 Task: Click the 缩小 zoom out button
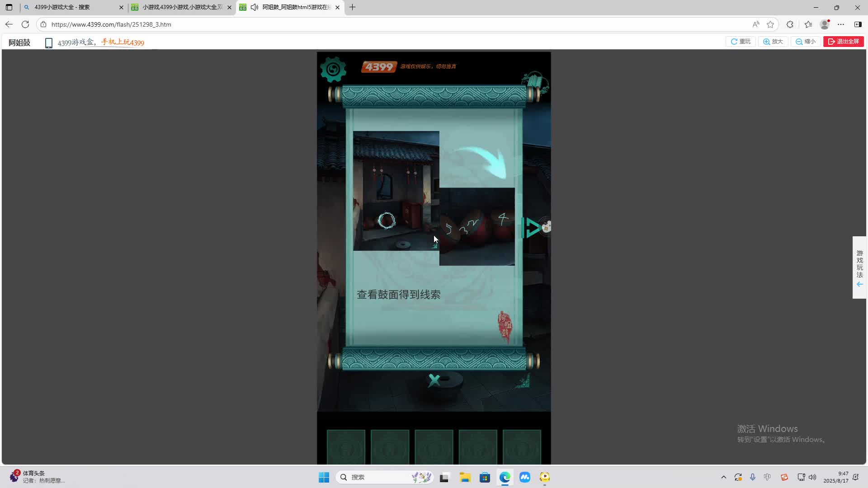click(x=806, y=42)
